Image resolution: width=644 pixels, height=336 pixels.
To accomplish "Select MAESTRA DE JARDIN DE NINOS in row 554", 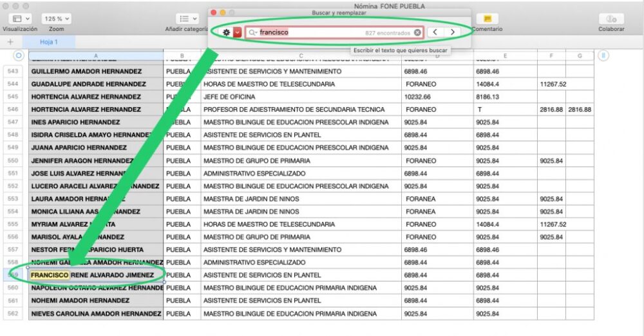I will point(301,212).
